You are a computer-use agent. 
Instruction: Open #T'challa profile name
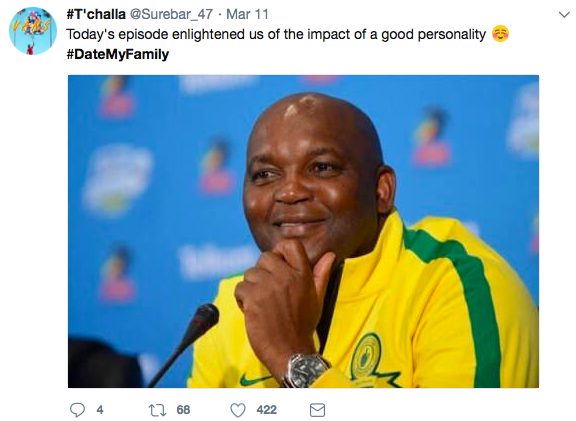pyautogui.click(x=96, y=14)
